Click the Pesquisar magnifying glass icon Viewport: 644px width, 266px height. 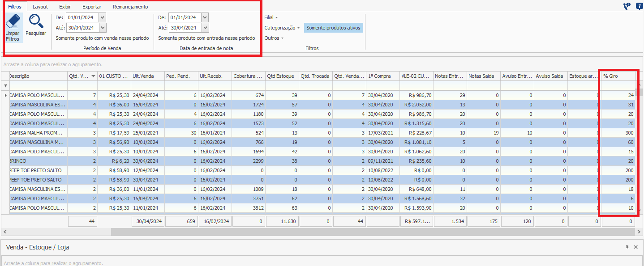point(36,21)
